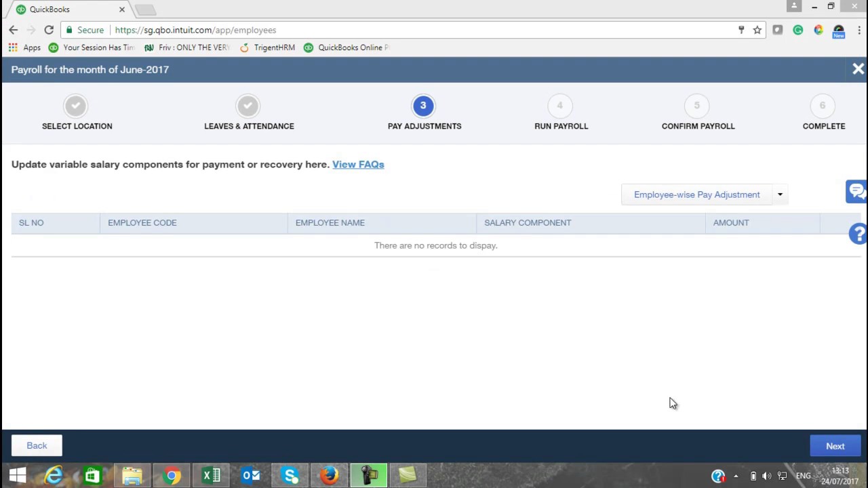The image size is (868, 488).
Task: Click the Back button
Action: (37, 445)
